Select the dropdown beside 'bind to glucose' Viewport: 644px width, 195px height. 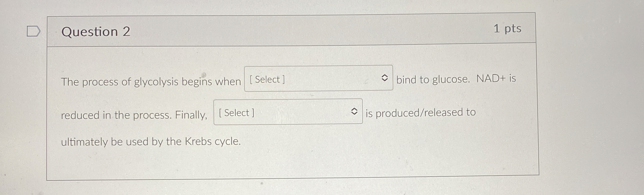coord(318,79)
